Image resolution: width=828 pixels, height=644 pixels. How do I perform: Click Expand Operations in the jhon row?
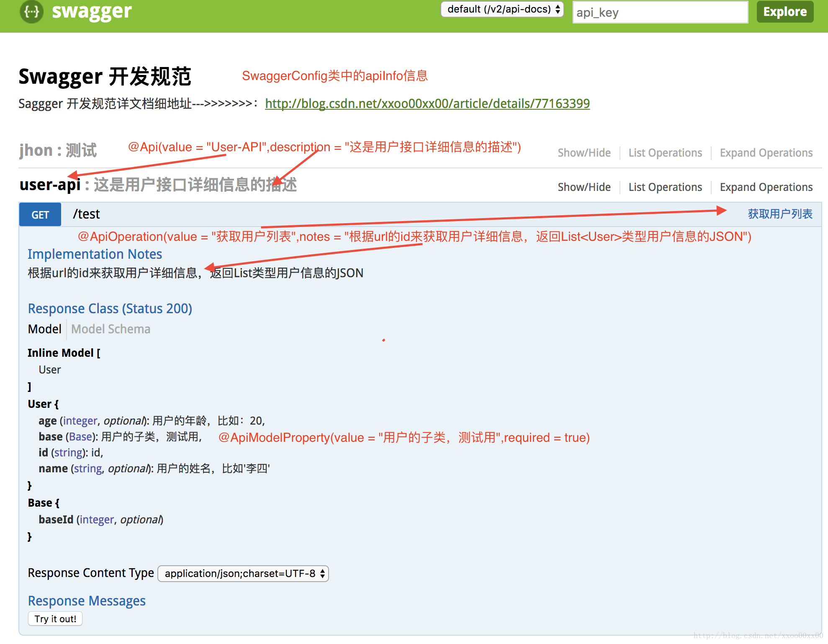click(x=766, y=153)
